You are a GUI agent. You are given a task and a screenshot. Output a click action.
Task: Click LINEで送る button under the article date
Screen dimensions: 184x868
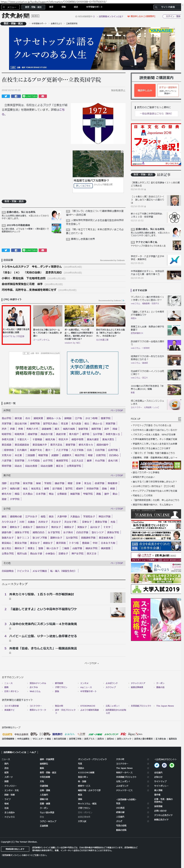tap(30, 96)
